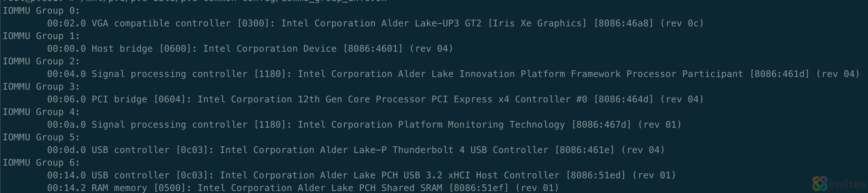Viewport: 868px width, 193px height.
Task: Click the Innovation Platform Framework text
Action: click(x=540, y=74)
